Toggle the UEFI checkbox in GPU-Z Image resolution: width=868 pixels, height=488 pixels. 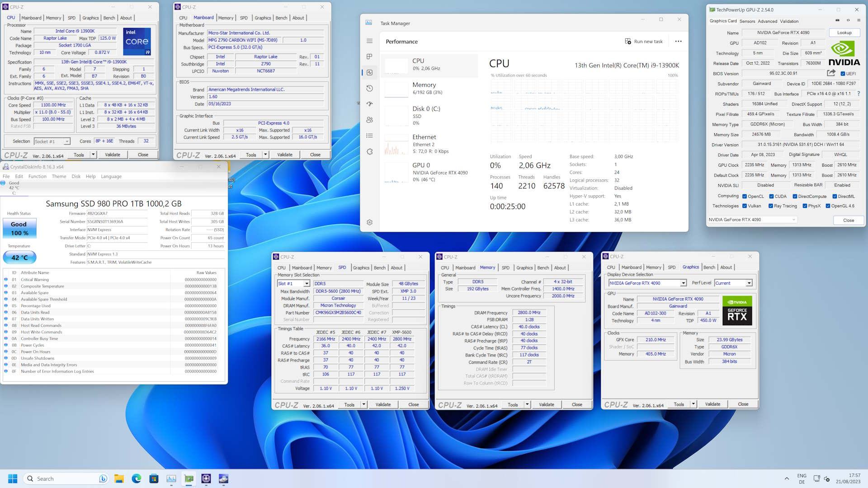(x=843, y=74)
